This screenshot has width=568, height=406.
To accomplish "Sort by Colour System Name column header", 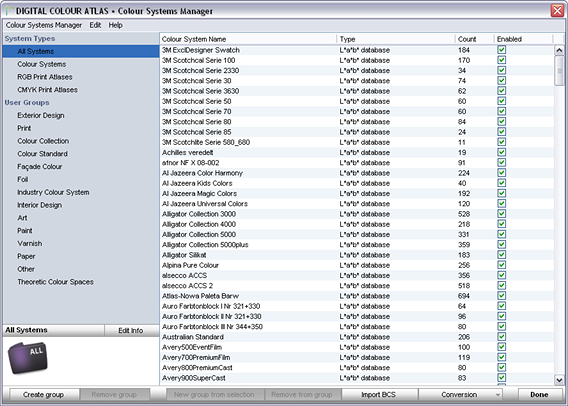I will point(248,39).
